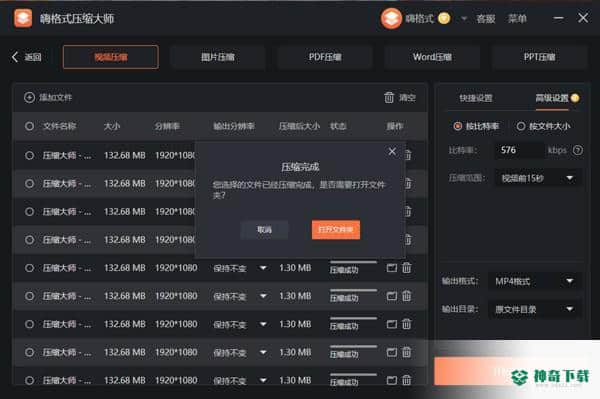This screenshot has height=399, width=600.
Task: Click the 压缩后大小 column header
Action: pos(299,126)
